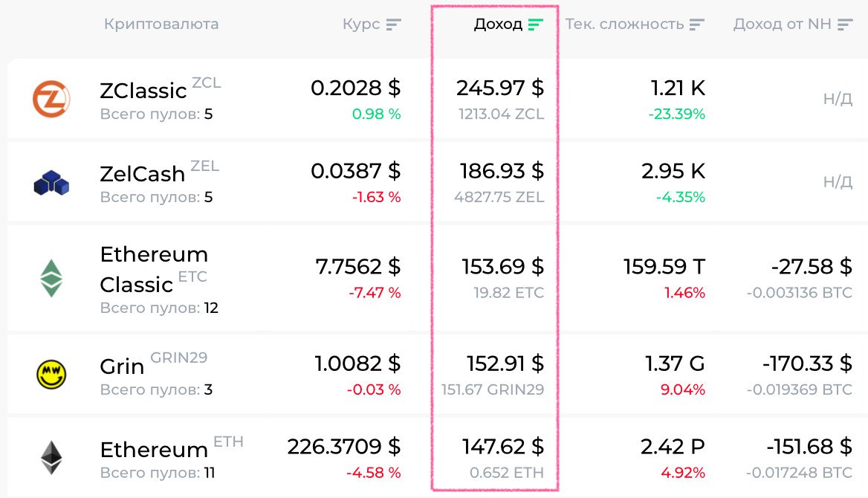Sort table by Криптовалюта header
868x498 pixels.
tap(161, 25)
